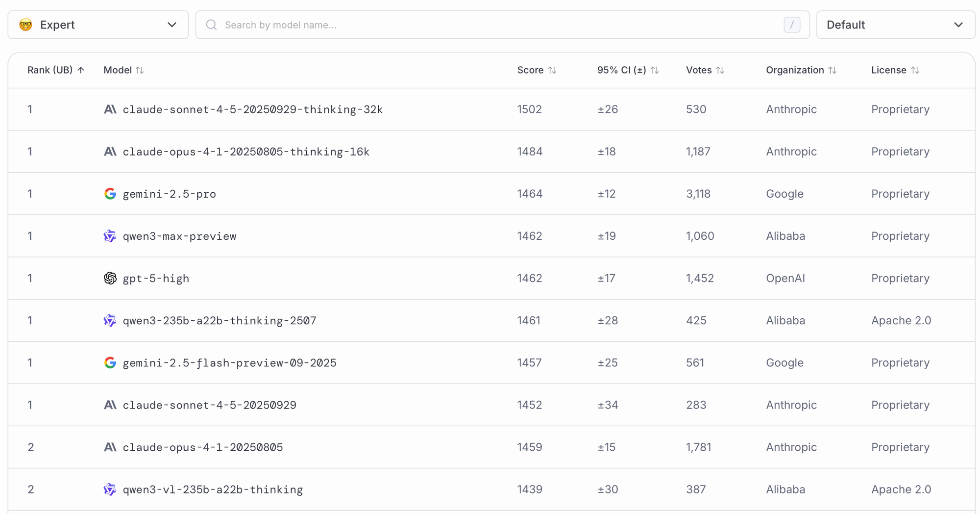The width and height of the screenshot is (980, 514).
Task: Click the Anthropic logo beside claude-sonnet-4-5-20250929-thinking-32k
Action: click(110, 109)
